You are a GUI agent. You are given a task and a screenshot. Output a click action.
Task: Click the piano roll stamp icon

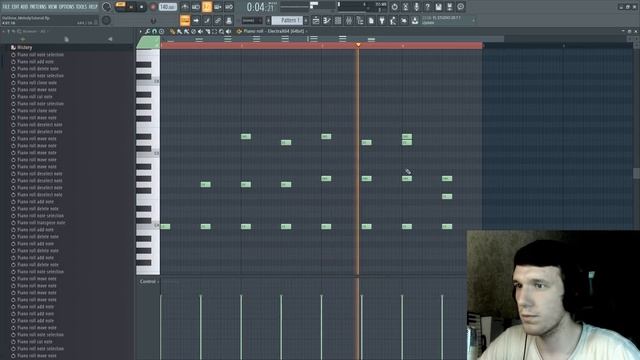point(162,31)
